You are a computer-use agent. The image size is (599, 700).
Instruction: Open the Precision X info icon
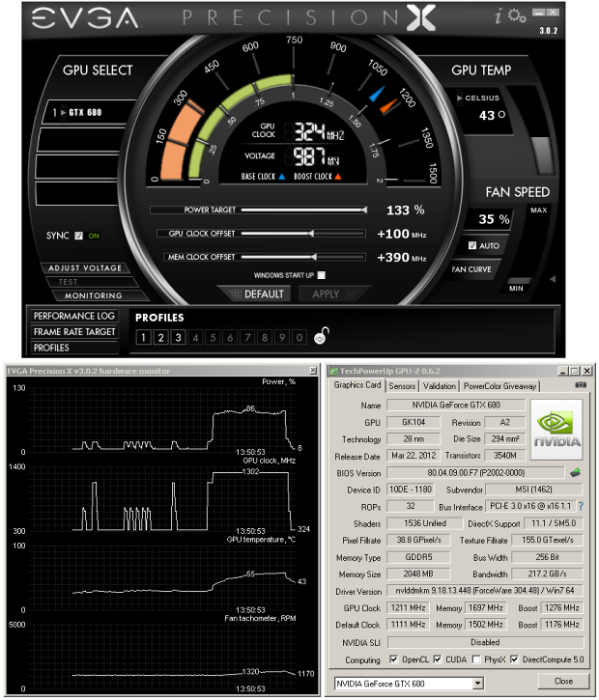499,16
